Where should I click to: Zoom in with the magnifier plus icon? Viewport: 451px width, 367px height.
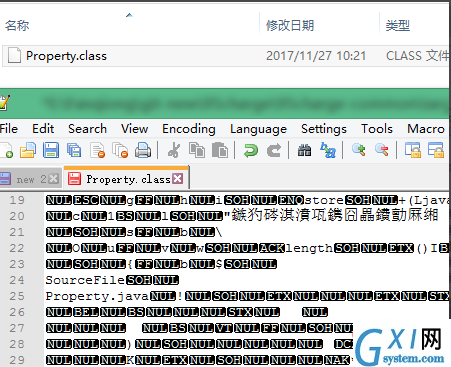pyautogui.click(x=359, y=150)
